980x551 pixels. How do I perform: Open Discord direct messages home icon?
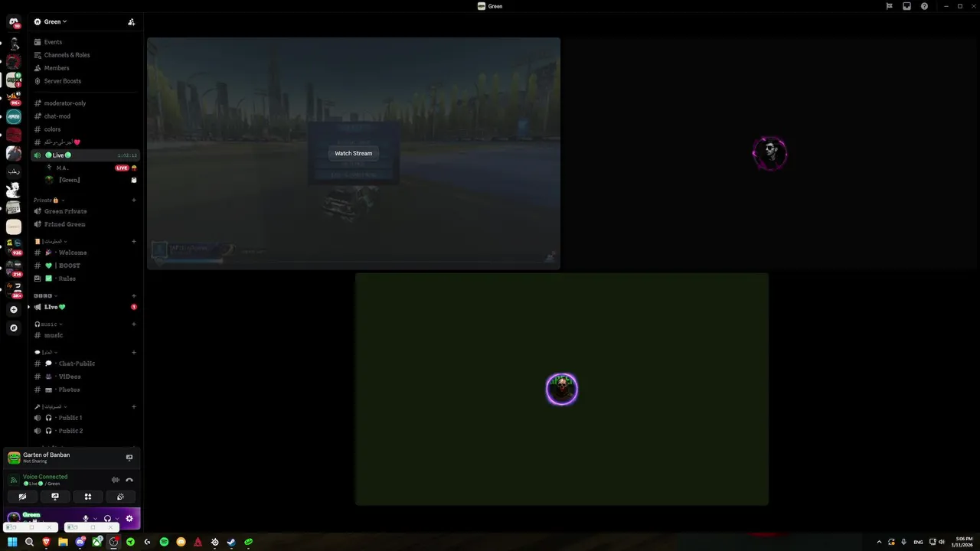pyautogui.click(x=14, y=22)
